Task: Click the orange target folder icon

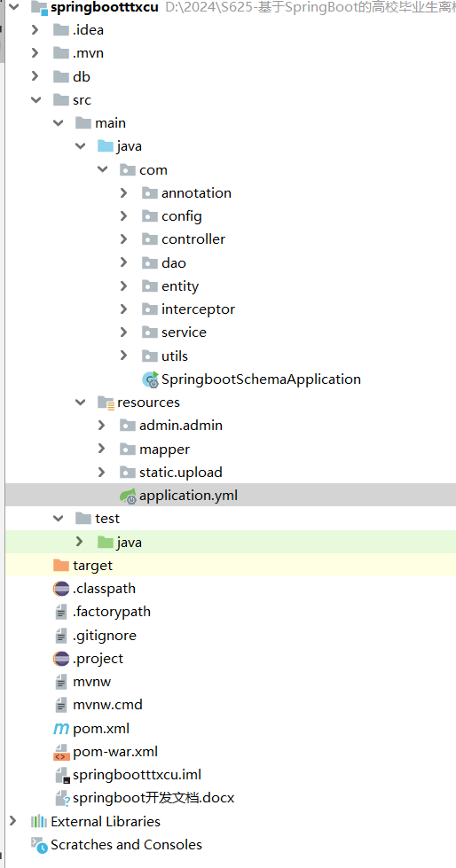Action: pos(61,565)
